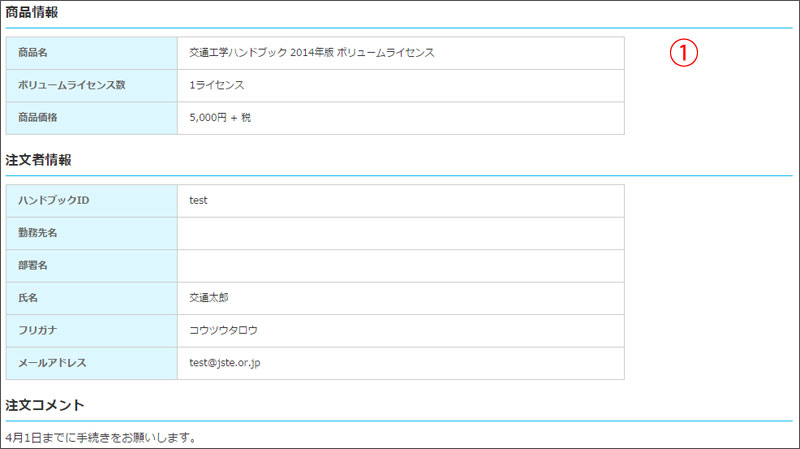Screen dimensions: 800x449
Task: Click the email address test@jste.or.jp
Action: click(x=232, y=363)
